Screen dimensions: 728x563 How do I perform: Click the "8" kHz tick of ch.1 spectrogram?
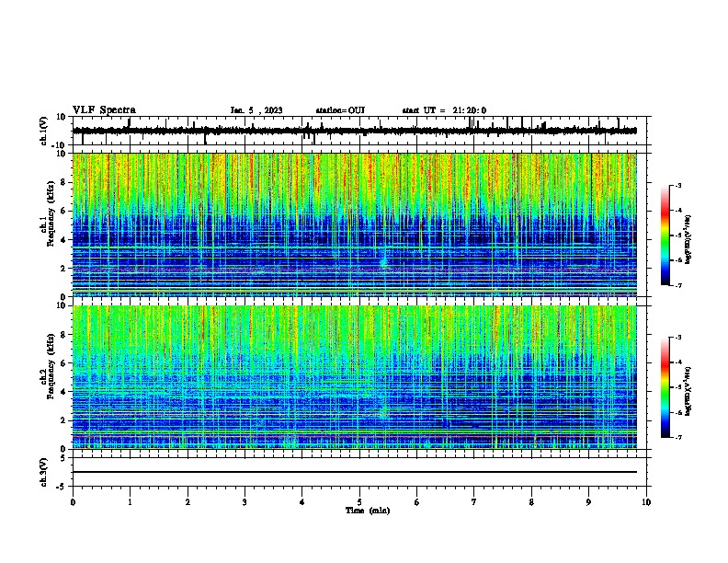pos(64,182)
